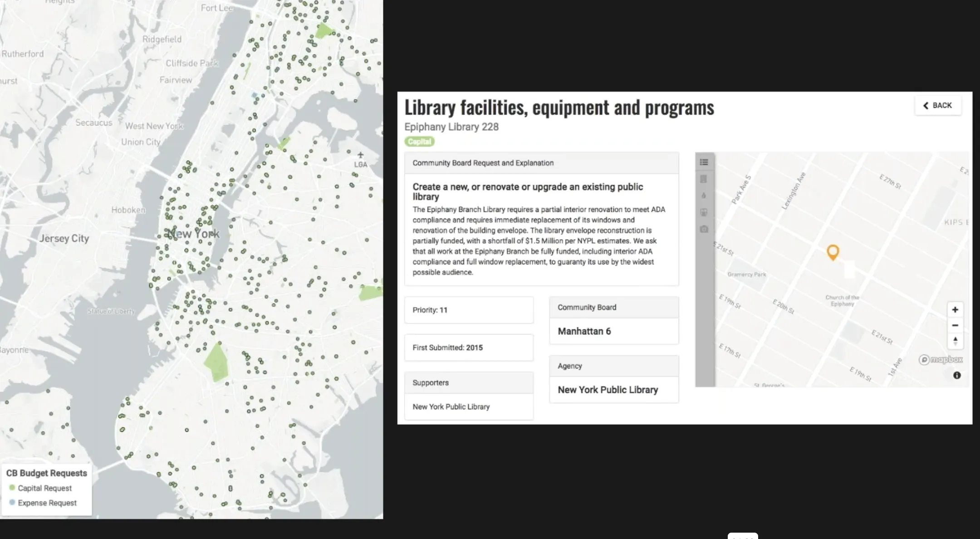The image size is (980, 539).
Task: Click the New York Public Library agency
Action: coord(608,390)
